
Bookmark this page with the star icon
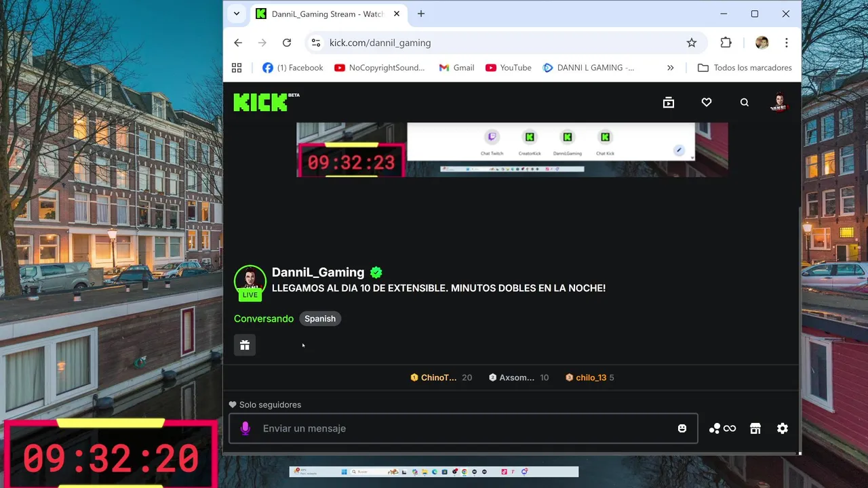pos(692,43)
